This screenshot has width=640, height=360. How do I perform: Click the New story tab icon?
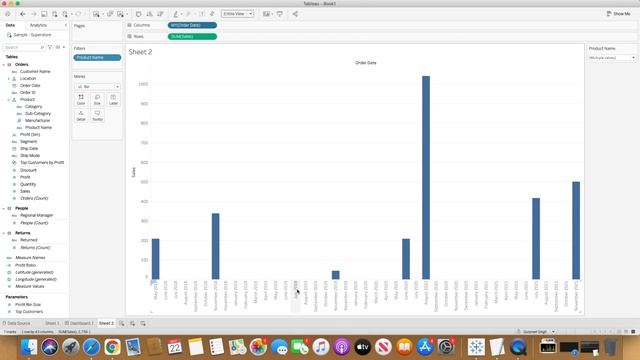[143, 323]
